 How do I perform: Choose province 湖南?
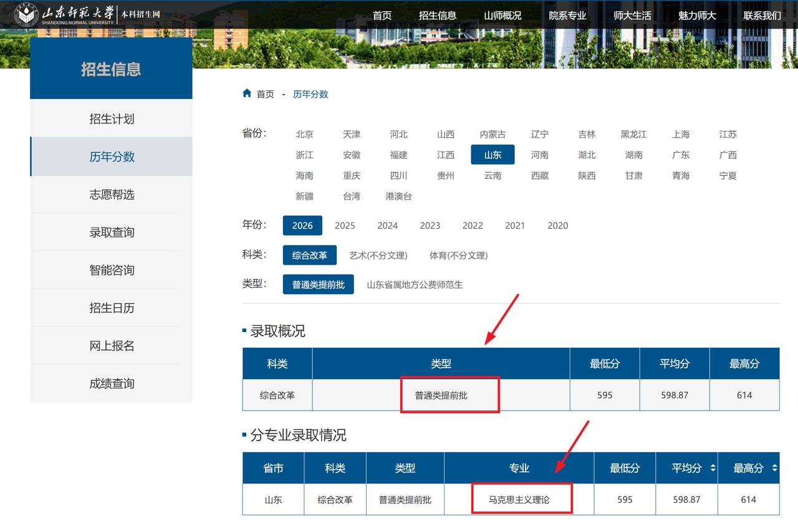(x=634, y=154)
